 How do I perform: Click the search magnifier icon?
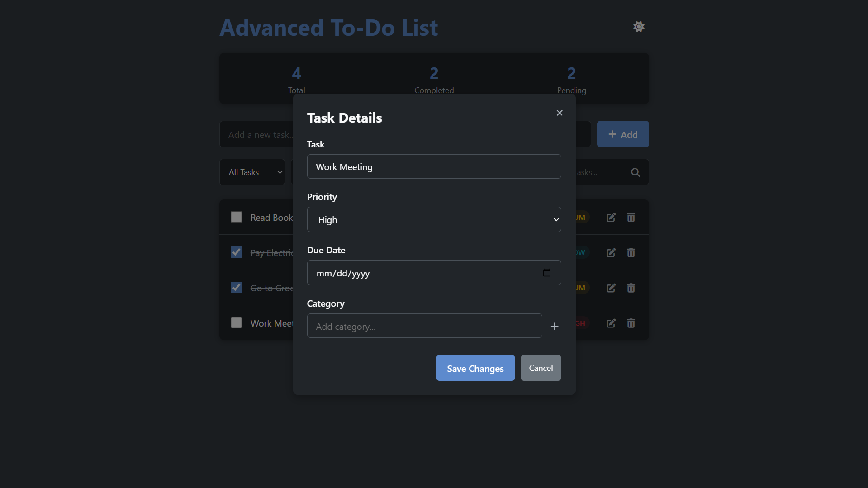tap(636, 172)
